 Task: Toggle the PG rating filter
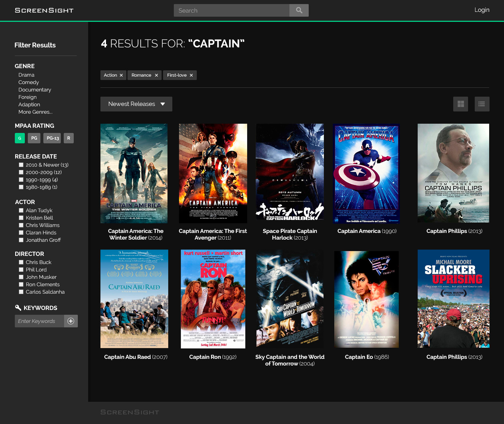(34, 138)
